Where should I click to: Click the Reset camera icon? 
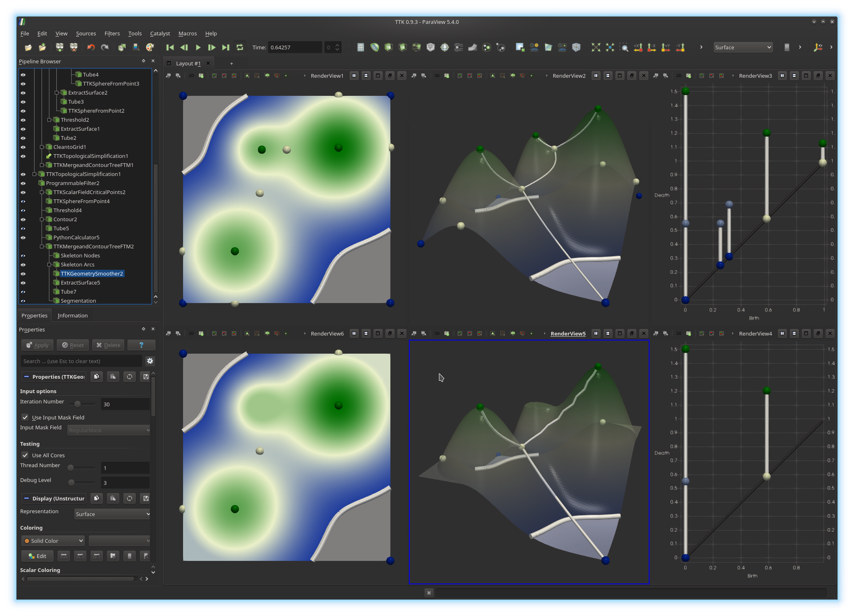point(596,47)
